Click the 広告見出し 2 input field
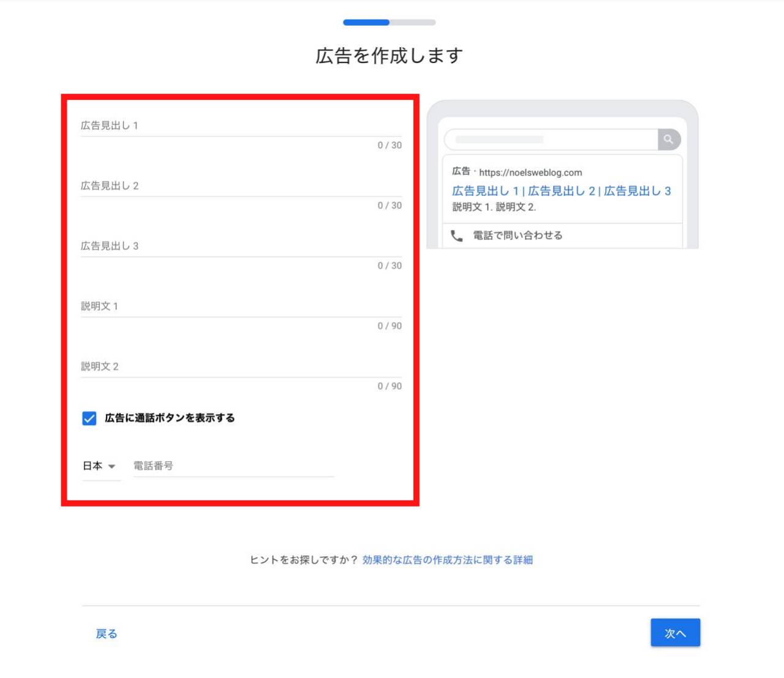The width and height of the screenshot is (784, 678). 241,186
